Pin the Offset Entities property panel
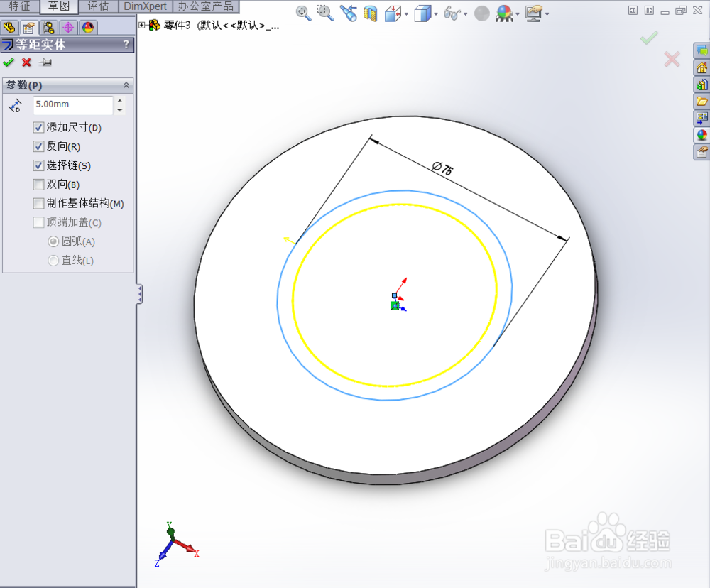This screenshot has height=588, width=710. coord(45,62)
